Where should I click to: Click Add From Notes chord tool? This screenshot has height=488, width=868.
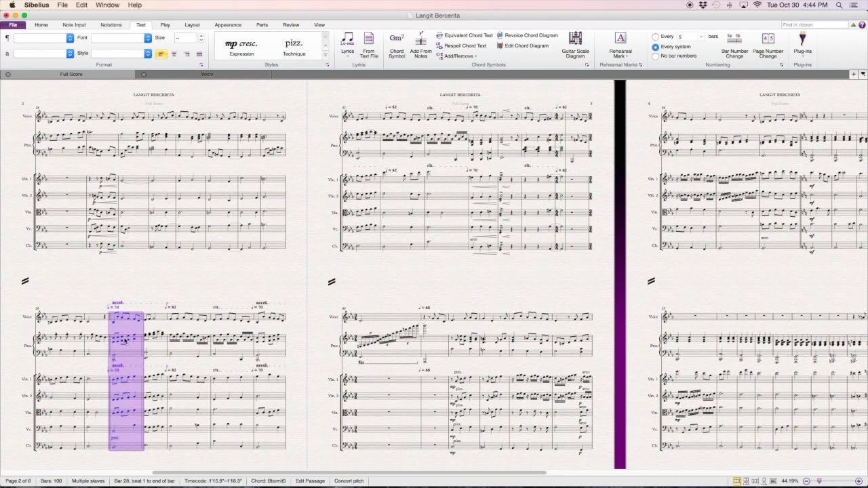pyautogui.click(x=420, y=45)
